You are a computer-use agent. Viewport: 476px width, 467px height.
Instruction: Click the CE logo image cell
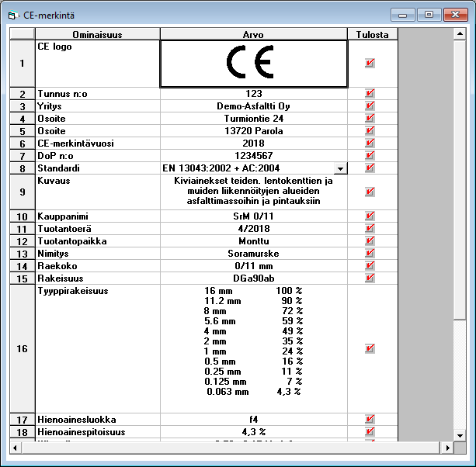pyautogui.click(x=253, y=64)
